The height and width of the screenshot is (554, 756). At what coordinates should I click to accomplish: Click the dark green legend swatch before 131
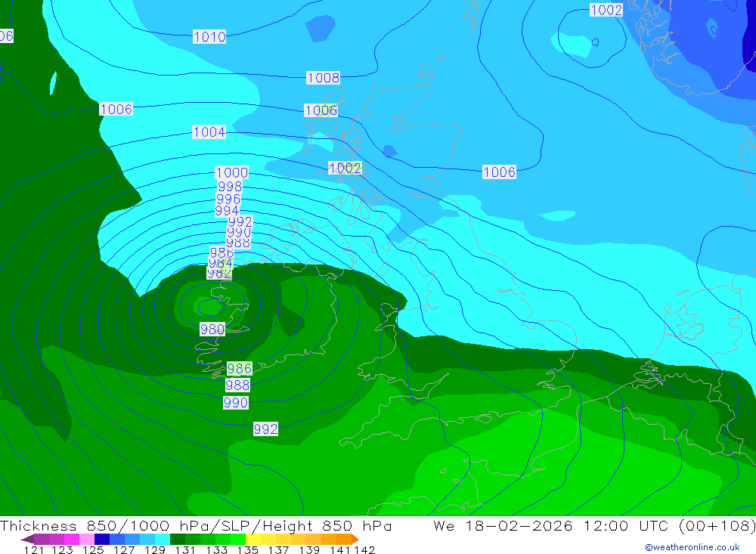pyautogui.click(x=178, y=539)
